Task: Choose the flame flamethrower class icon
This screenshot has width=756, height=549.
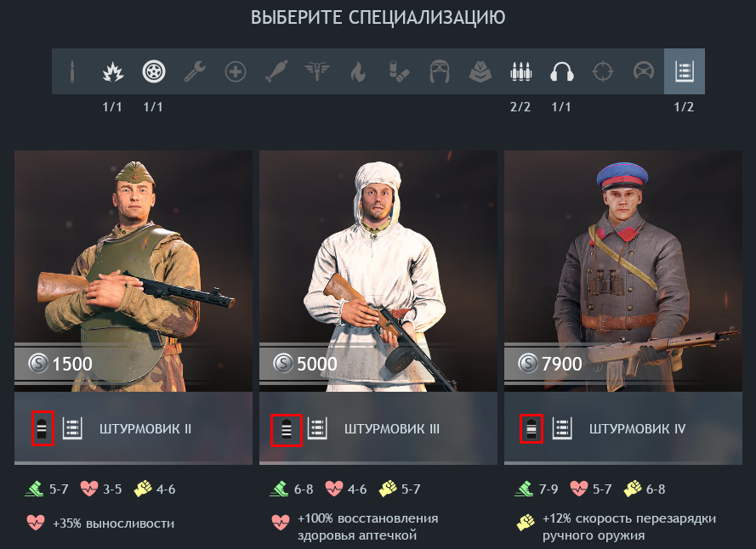Action: click(x=358, y=72)
